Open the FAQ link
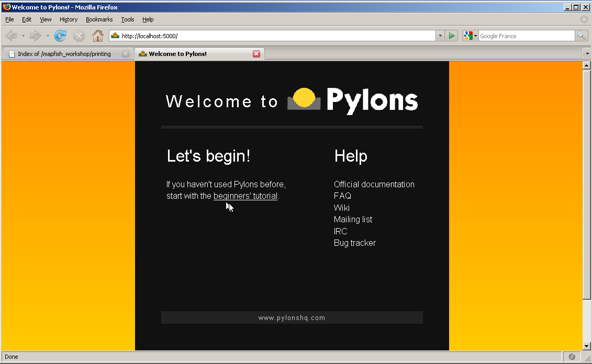This screenshot has width=592, height=364. point(342,196)
